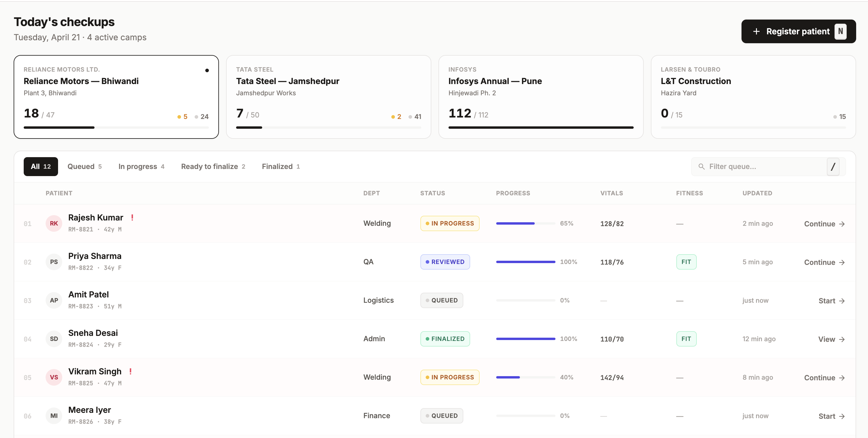The height and width of the screenshot is (438, 868).
Task: Switch to the Queued tab
Action: click(84, 166)
